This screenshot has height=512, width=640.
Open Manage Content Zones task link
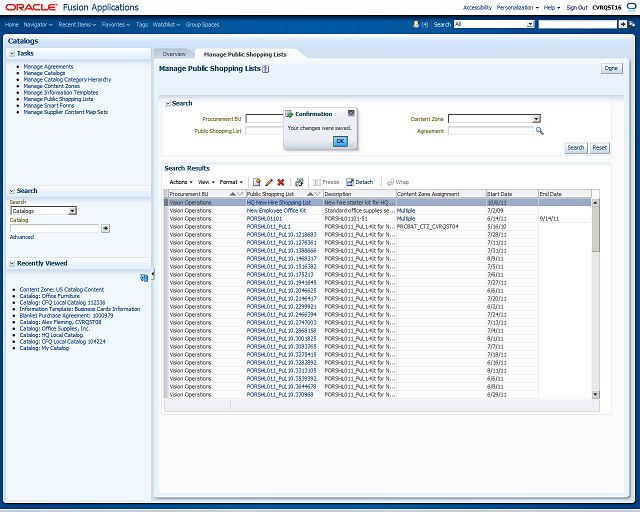point(51,86)
